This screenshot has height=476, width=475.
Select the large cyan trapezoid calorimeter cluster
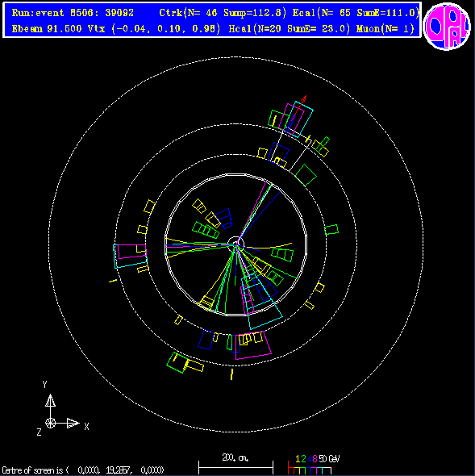tap(262, 302)
